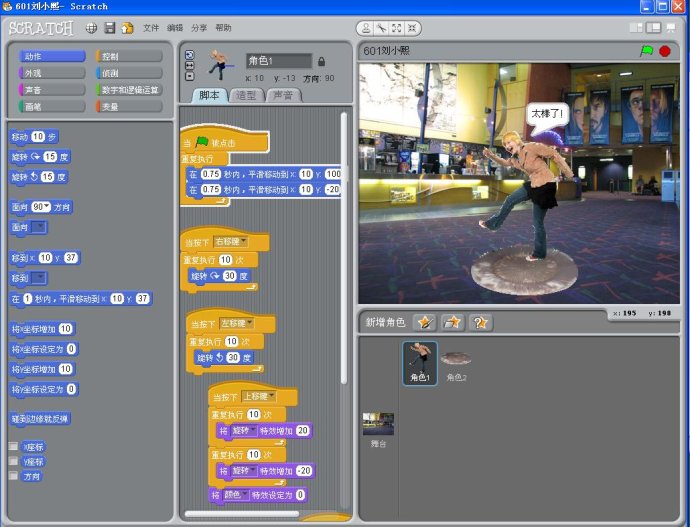Toggle the y座标 reporter checkbox
This screenshot has height=527, width=690.
pos(14,461)
